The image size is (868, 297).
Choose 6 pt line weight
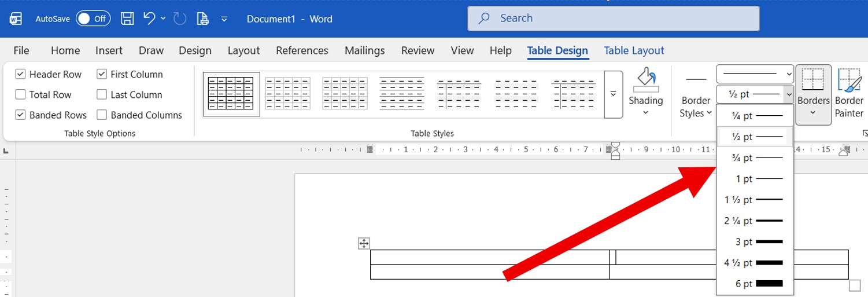point(755,284)
